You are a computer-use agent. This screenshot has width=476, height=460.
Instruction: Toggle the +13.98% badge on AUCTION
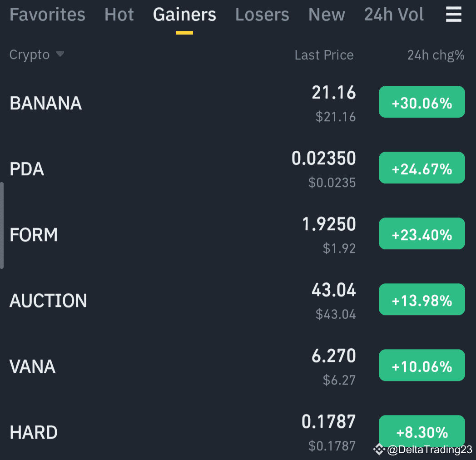422,300
